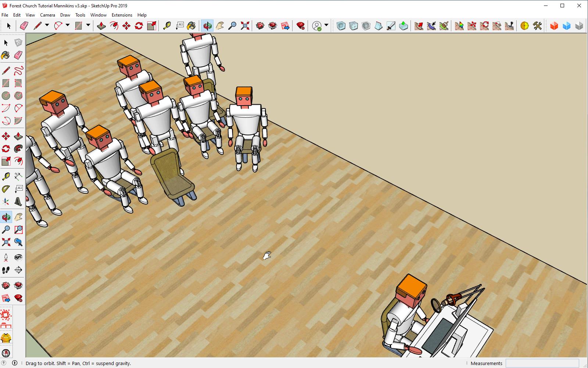
Task: Pick the Follow Me tool in left toolbar
Action: tap(18, 149)
